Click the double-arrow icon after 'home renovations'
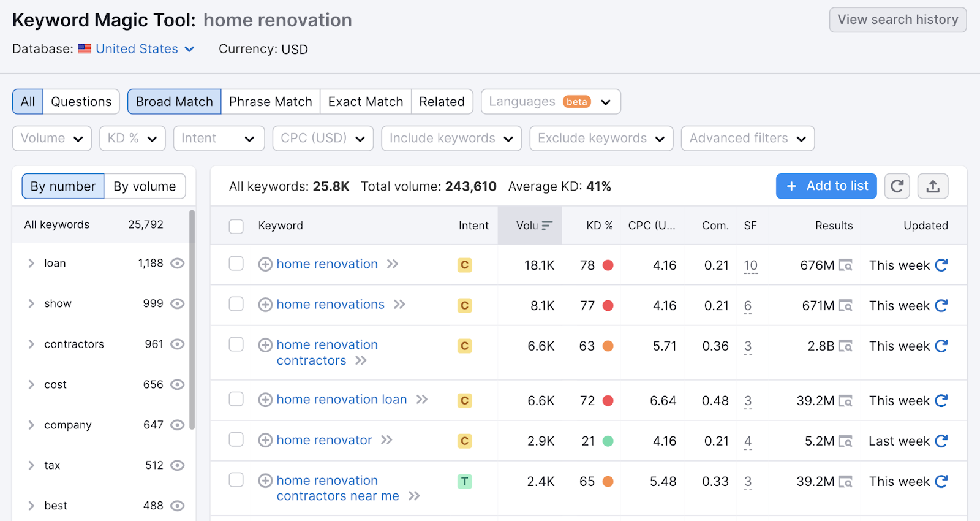The image size is (980, 521). (399, 305)
